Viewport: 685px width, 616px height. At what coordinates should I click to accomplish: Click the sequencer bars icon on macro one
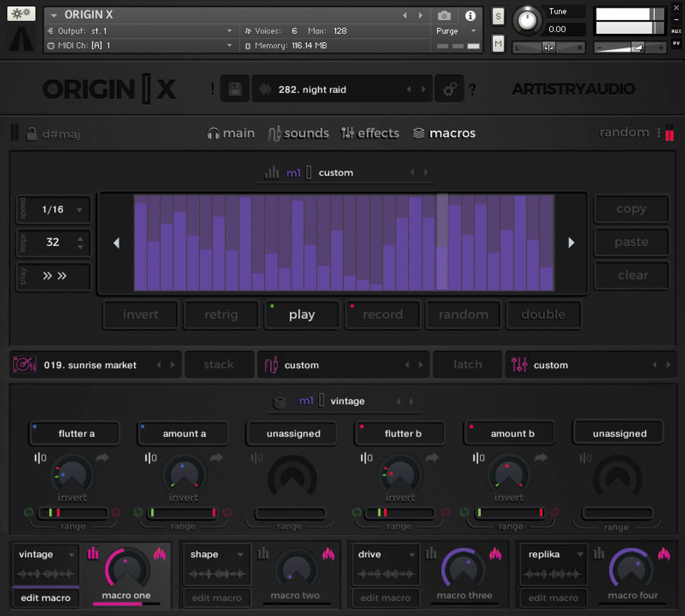[x=93, y=553]
